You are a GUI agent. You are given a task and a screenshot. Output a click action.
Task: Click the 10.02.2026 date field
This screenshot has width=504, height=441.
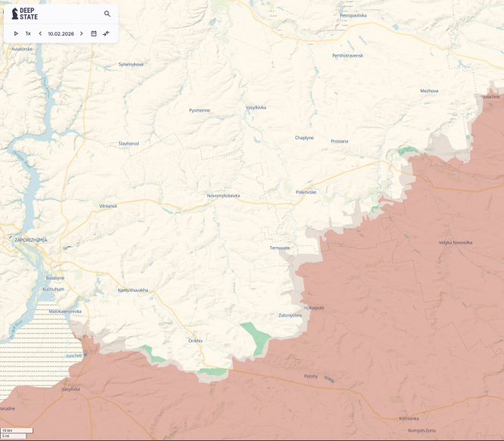click(61, 33)
